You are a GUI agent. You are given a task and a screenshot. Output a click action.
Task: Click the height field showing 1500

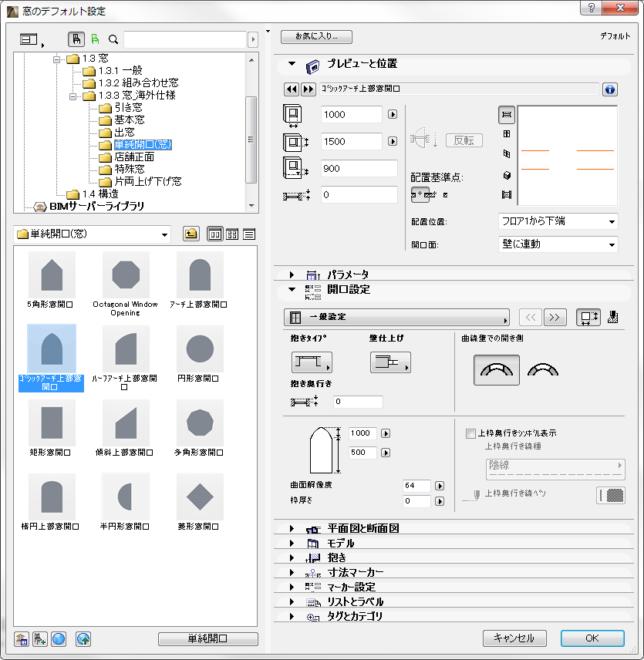tap(352, 141)
